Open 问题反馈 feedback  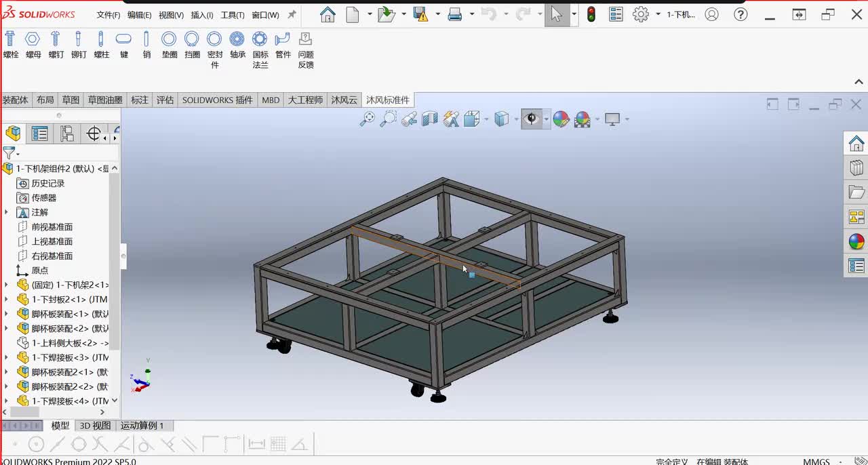point(306,50)
